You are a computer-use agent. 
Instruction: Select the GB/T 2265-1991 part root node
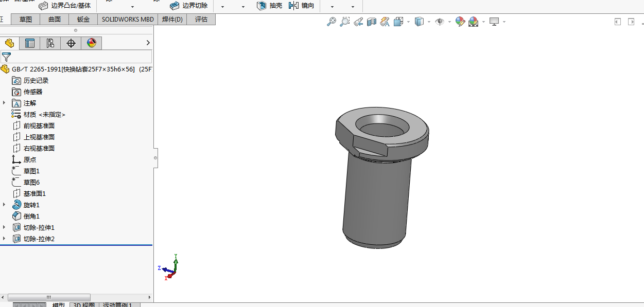76,69
